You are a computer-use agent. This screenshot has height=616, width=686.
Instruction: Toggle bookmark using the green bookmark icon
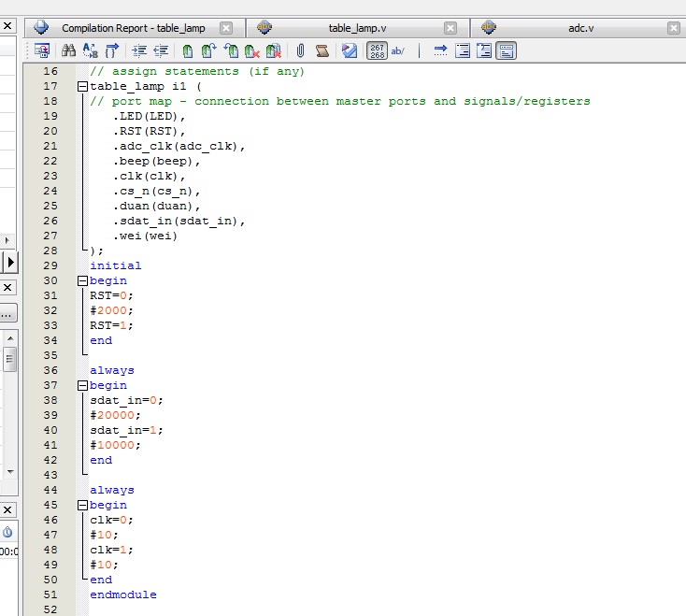(188, 50)
